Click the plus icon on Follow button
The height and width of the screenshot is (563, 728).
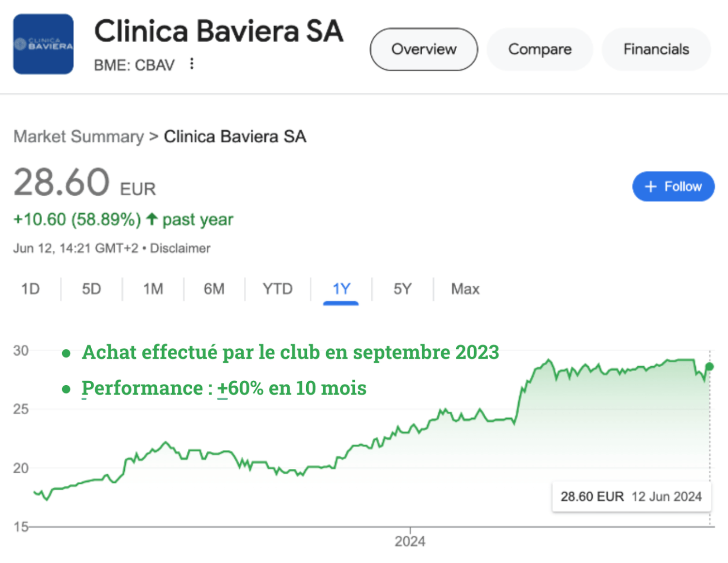650,187
